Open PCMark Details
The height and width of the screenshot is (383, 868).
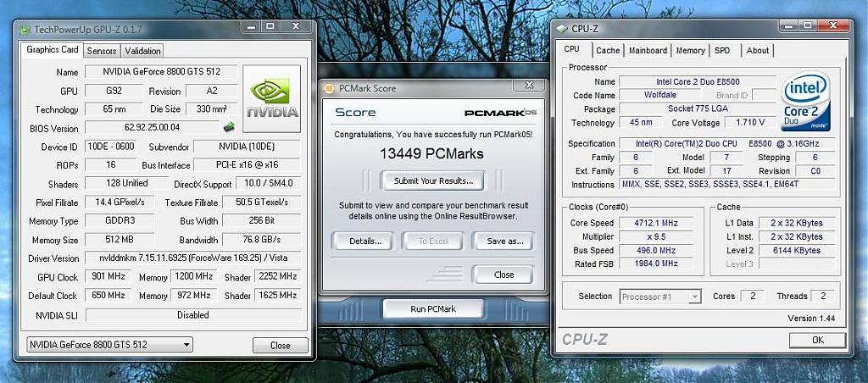tap(364, 241)
